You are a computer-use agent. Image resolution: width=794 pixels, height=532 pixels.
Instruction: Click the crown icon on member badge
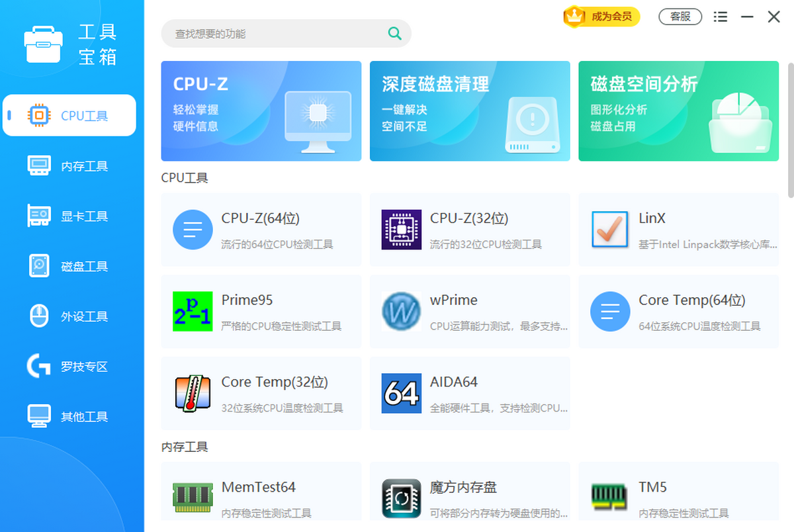tap(574, 17)
